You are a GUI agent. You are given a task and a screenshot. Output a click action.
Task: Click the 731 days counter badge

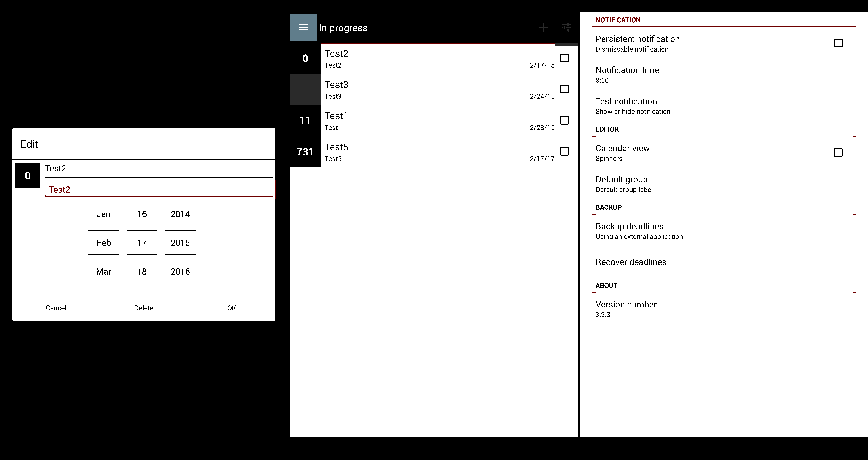[x=305, y=152]
